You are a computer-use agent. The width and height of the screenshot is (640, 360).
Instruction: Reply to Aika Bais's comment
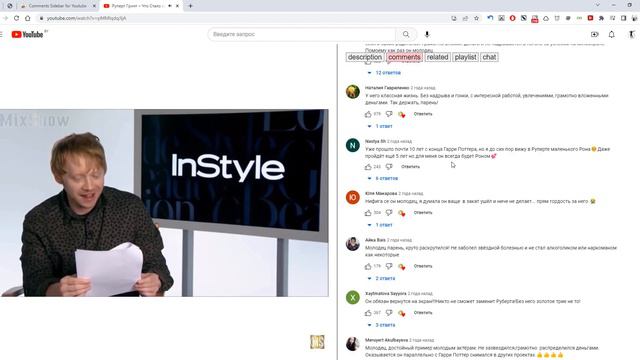(x=423, y=266)
